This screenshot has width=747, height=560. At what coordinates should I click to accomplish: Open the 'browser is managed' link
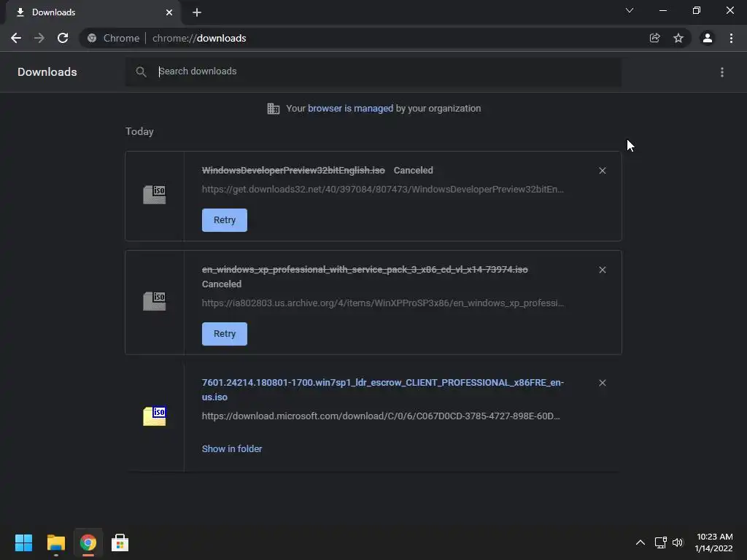[x=350, y=109]
